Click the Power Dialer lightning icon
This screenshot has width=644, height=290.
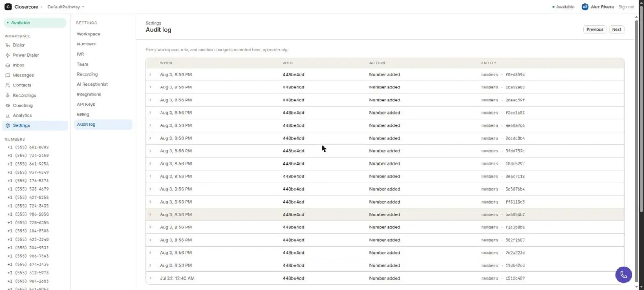tap(8, 55)
